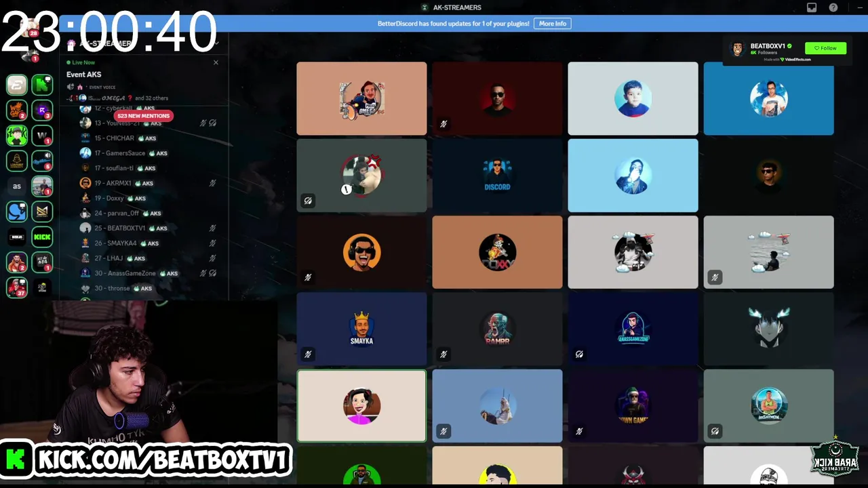Click the deafen icon beside 13 - YouNess-21
The height and width of the screenshot is (488, 868).
213,123
